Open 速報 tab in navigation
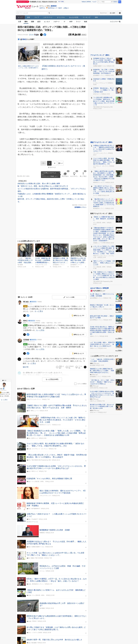 pos(29,17)
